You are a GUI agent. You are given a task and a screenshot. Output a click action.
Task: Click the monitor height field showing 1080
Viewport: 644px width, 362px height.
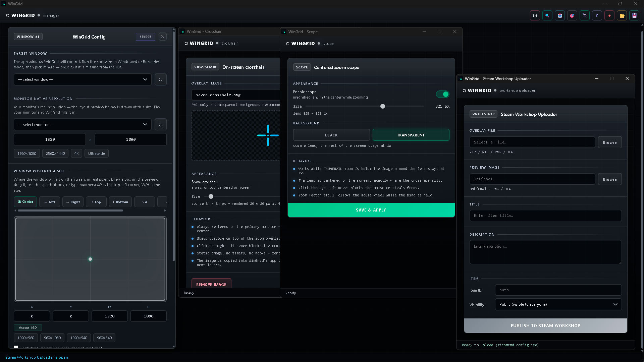(x=131, y=139)
